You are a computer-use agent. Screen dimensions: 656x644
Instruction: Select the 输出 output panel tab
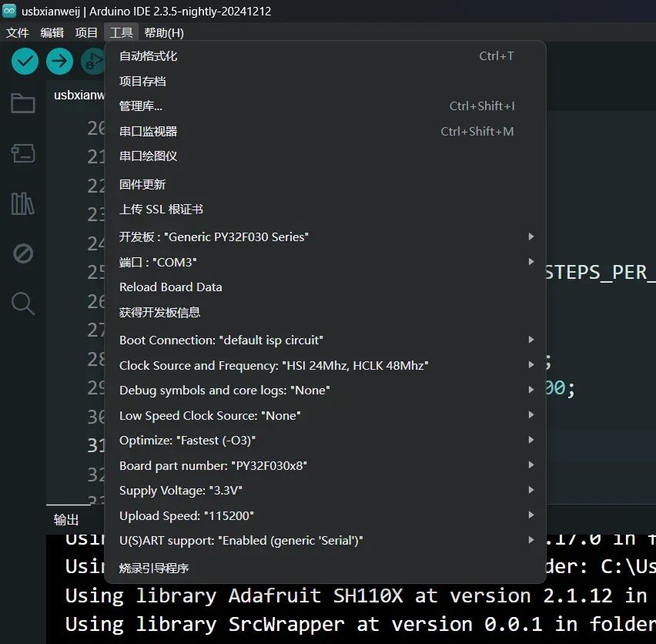(65, 520)
